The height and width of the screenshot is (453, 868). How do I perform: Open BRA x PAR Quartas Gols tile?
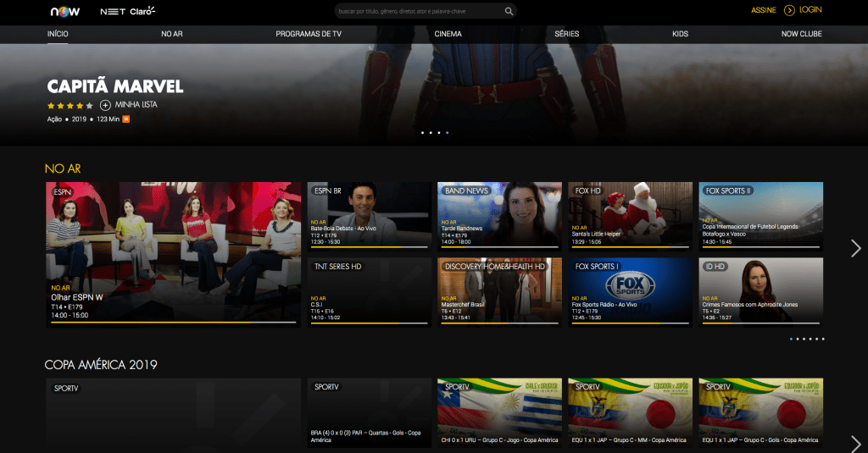370,412
